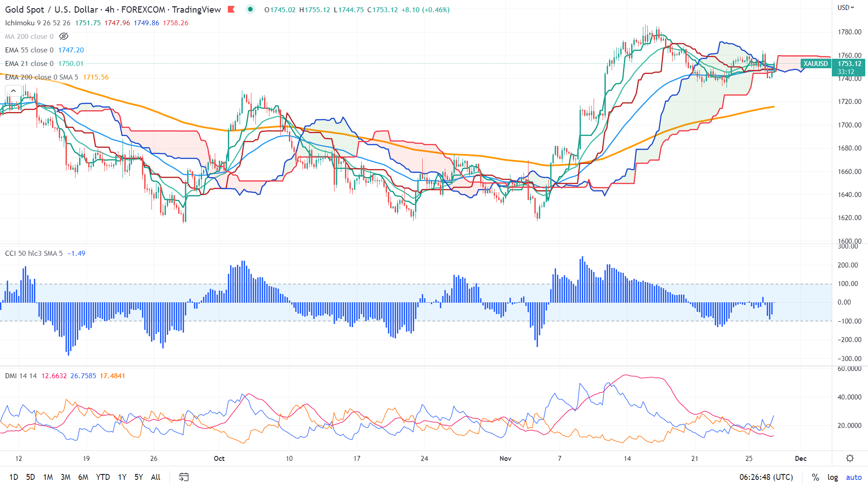
Task: Open the USD currency dropdown
Action: (x=845, y=7)
